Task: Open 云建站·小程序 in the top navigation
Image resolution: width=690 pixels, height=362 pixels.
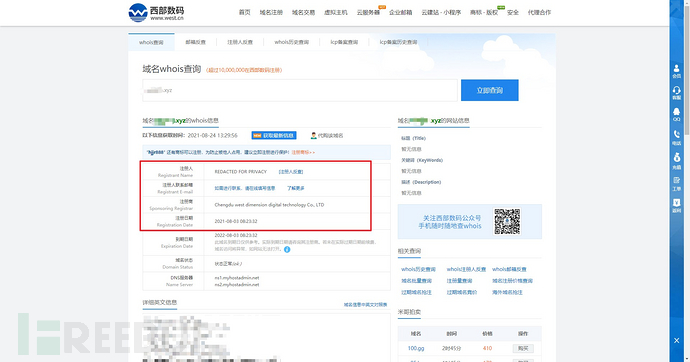Action: click(x=441, y=12)
